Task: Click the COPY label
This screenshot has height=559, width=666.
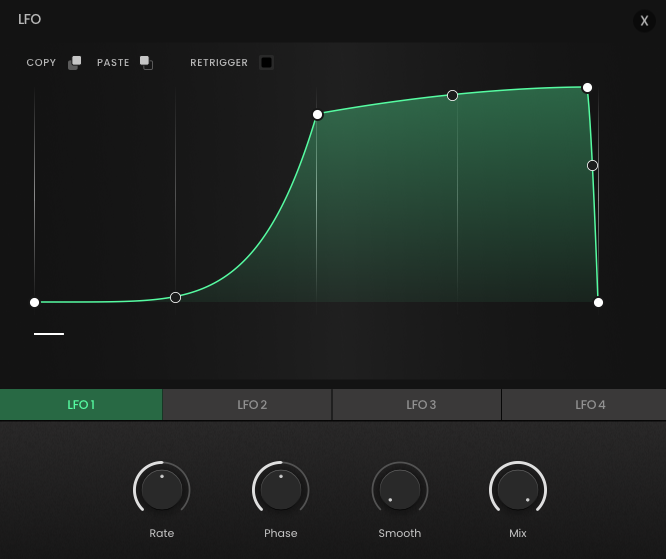Action: pyautogui.click(x=41, y=63)
